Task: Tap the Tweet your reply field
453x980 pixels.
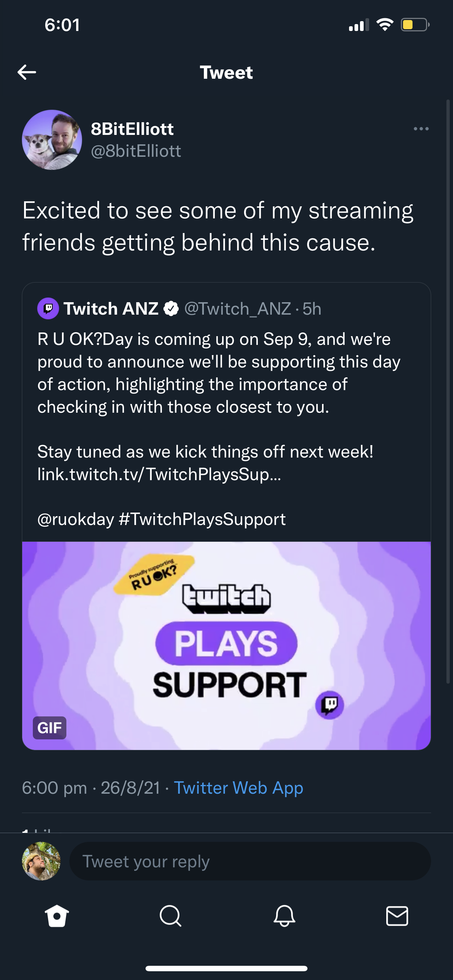Action: point(250,861)
